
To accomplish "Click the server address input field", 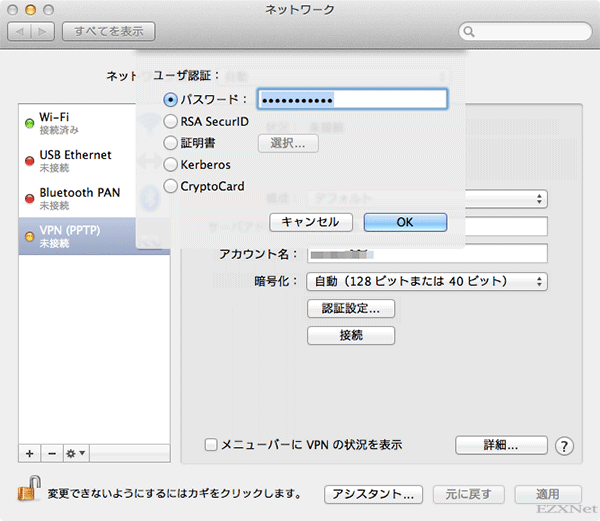I will click(506, 226).
